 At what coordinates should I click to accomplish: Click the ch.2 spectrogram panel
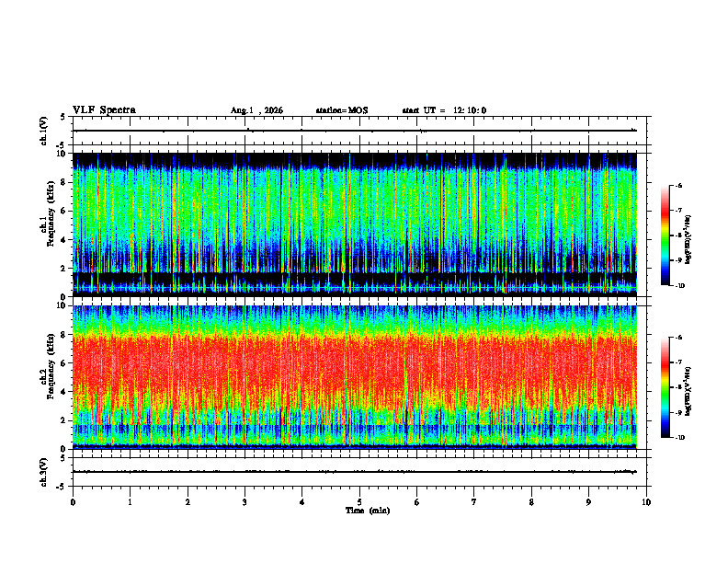[x=355, y=377]
